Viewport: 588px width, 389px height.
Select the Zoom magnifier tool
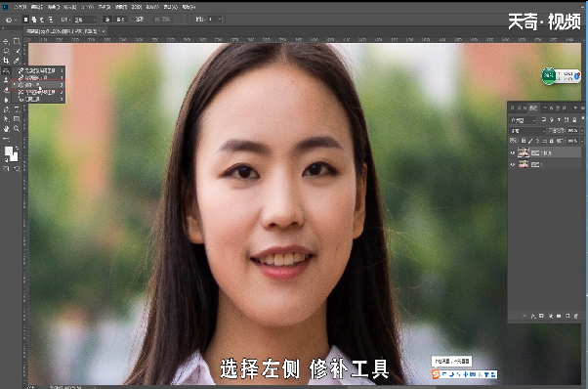[x=17, y=129]
